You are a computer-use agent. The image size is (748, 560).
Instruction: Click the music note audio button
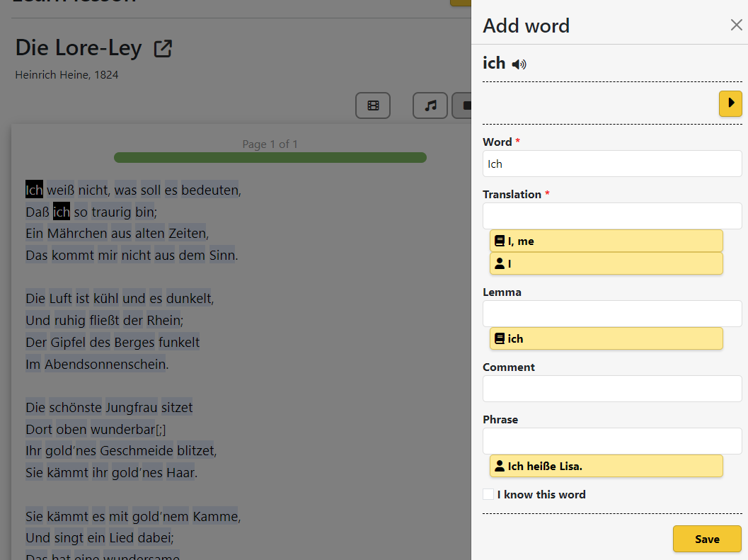click(x=430, y=105)
